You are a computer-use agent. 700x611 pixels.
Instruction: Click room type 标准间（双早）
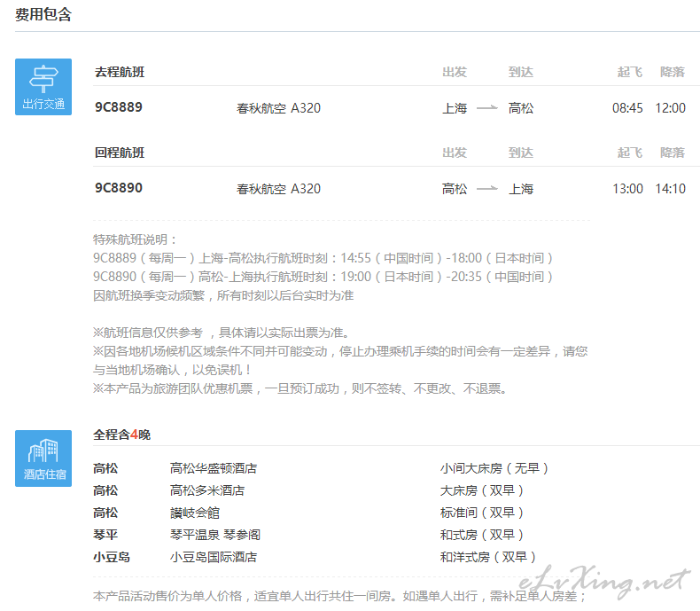tap(482, 513)
